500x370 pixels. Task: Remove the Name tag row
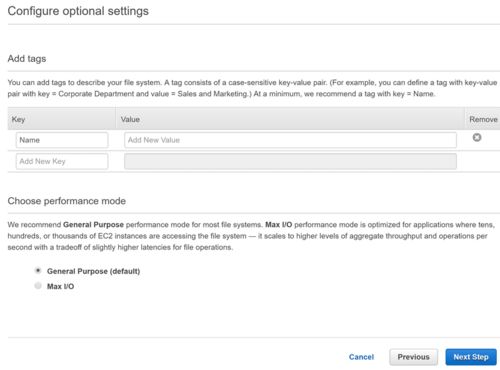tap(477, 137)
